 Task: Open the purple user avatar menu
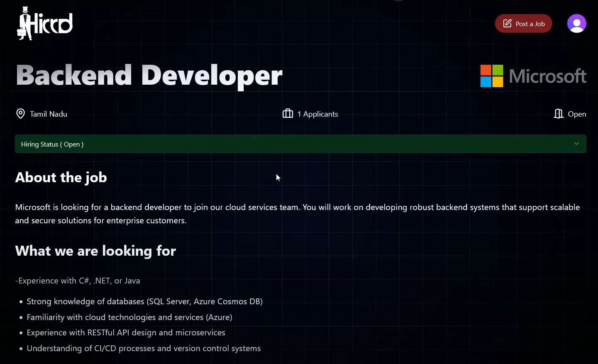(x=576, y=24)
